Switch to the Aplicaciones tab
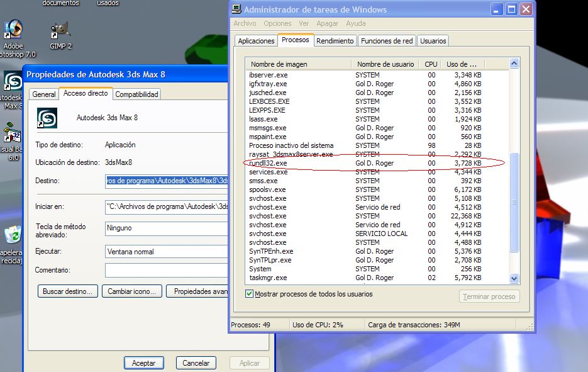Screen dimensions: 588x372 point(256,41)
